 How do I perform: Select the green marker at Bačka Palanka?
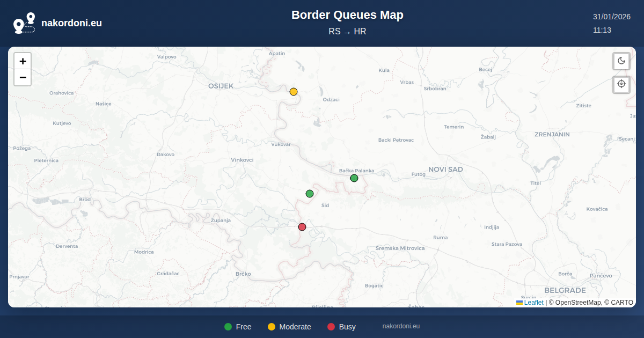pos(354,178)
